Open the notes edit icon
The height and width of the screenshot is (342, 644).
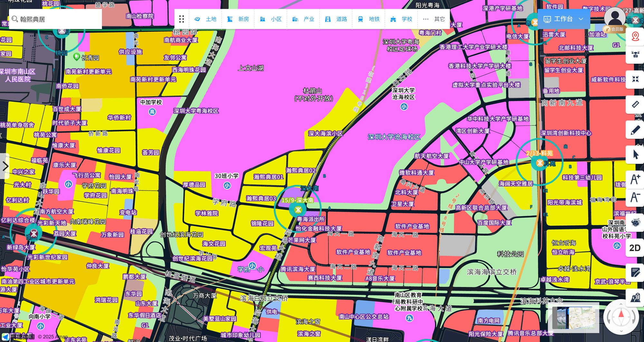pos(635,273)
